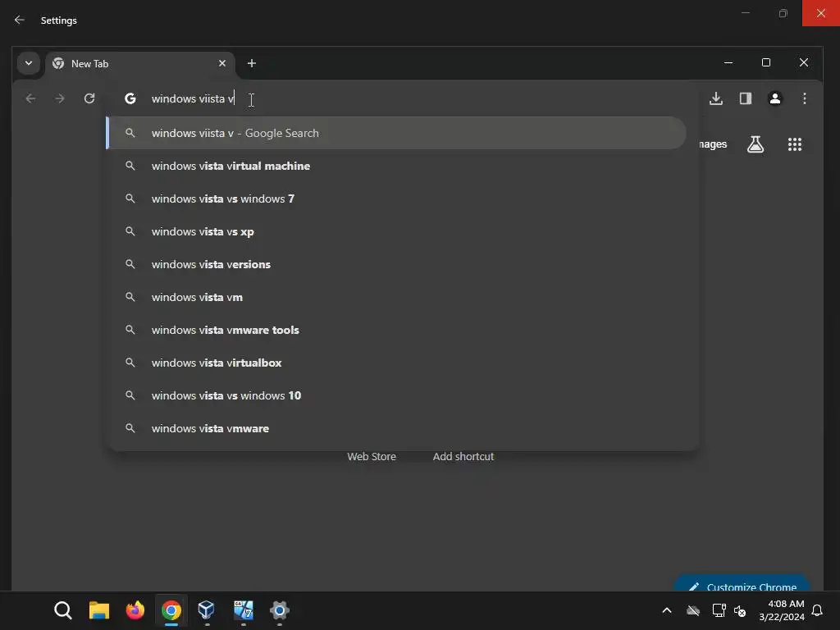
Task: Click the Google G icon in address bar
Action: [x=130, y=98]
